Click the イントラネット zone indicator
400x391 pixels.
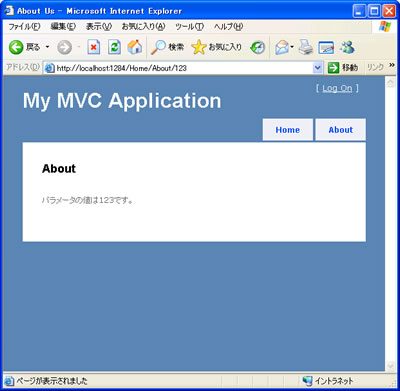[x=328, y=381]
